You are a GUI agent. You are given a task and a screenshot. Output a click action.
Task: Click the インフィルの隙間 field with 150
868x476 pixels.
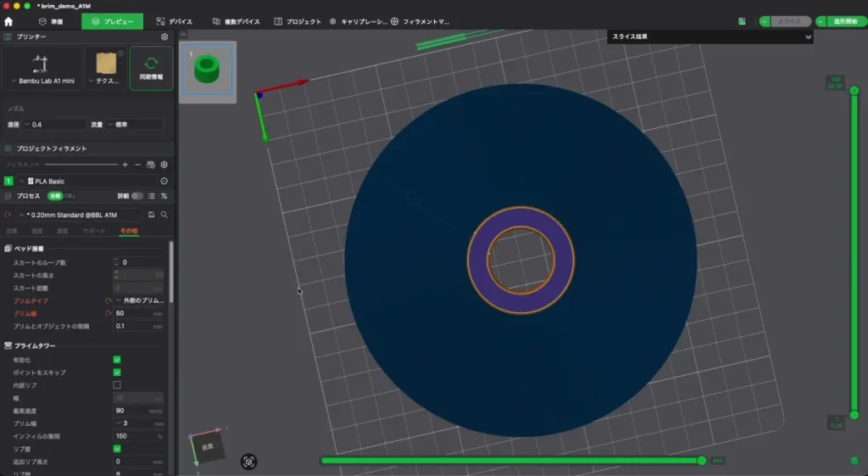click(139, 436)
